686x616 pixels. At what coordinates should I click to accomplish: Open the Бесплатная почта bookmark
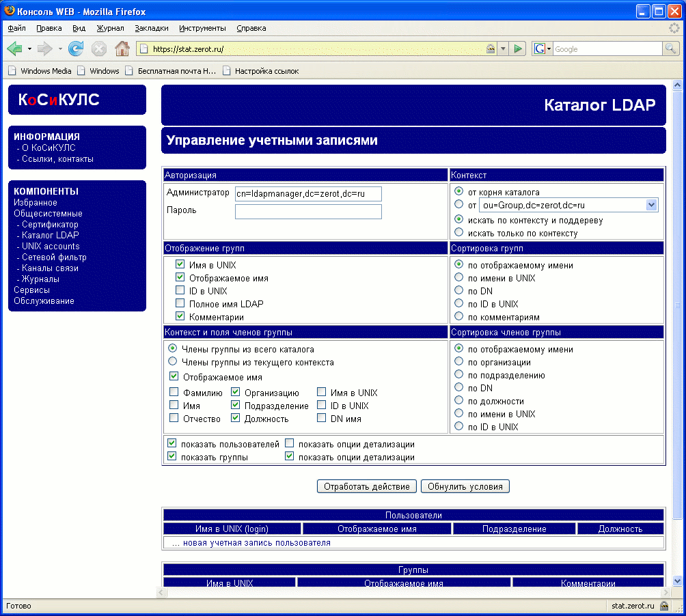(x=170, y=71)
